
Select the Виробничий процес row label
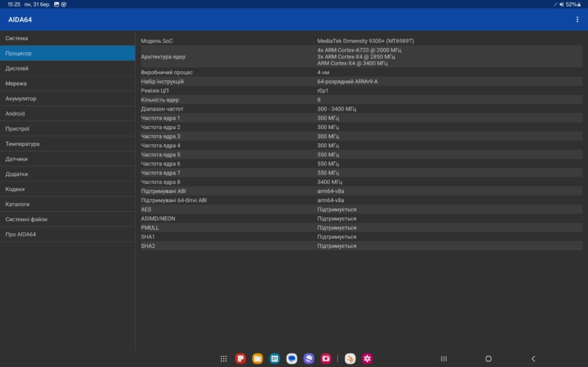tap(167, 73)
